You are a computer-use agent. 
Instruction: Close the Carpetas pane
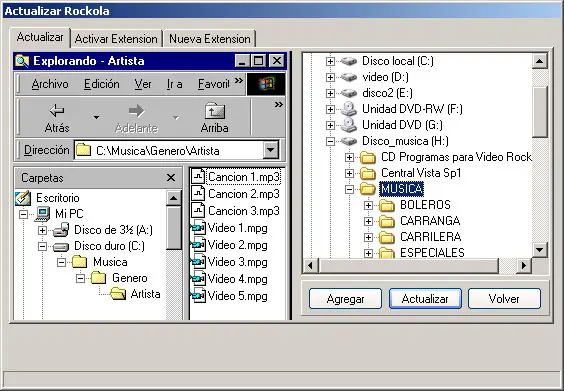pyautogui.click(x=171, y=178)
